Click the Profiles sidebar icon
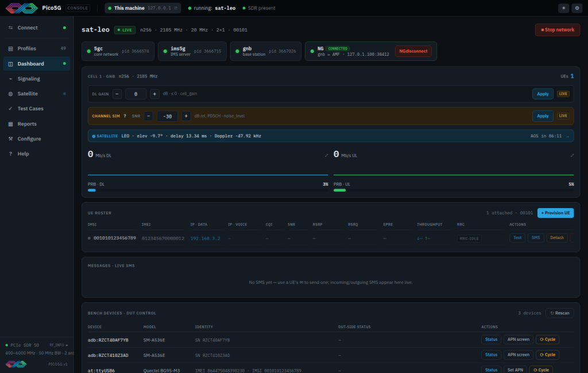This screenshot has width=588, height=373. [10, 48]
